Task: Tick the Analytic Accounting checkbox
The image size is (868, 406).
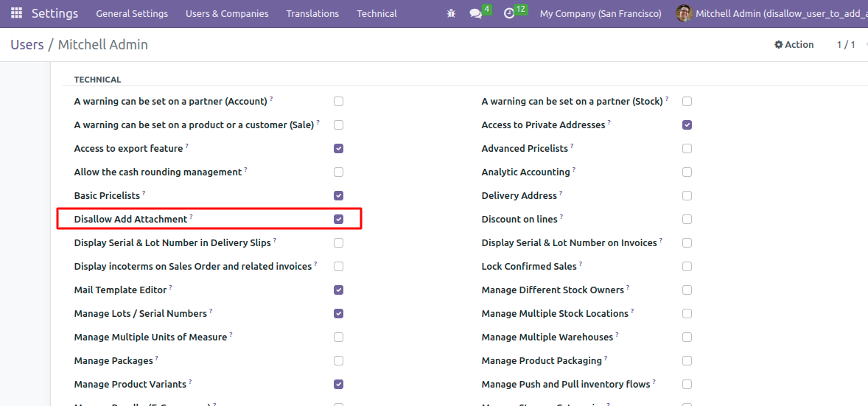Action: coord(687,172)
